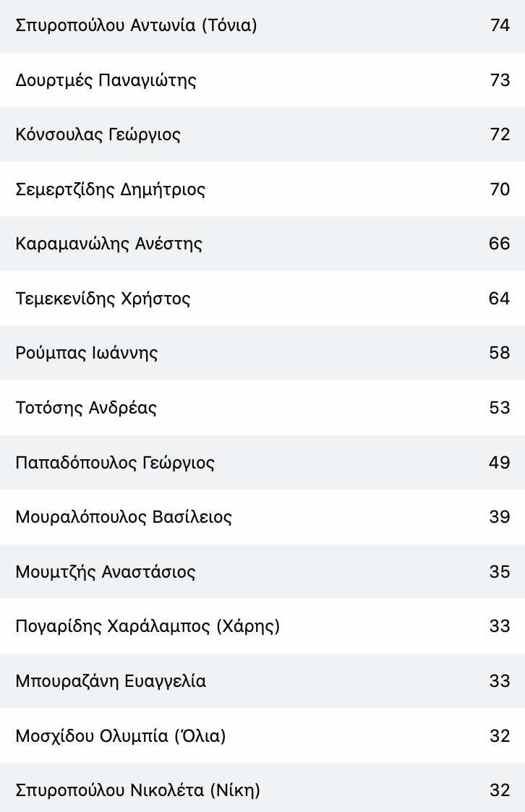Viewport: 525px width, 812px height.
Task: Select the Σπυροπούλου Νικολέτα (Νίκη) row
Action: coord(262,787)
